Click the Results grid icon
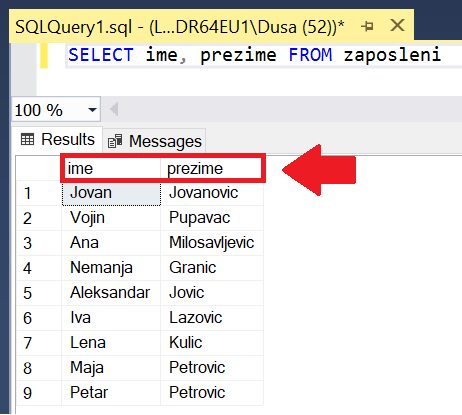The image size is (462, 415). click(27, 139)
